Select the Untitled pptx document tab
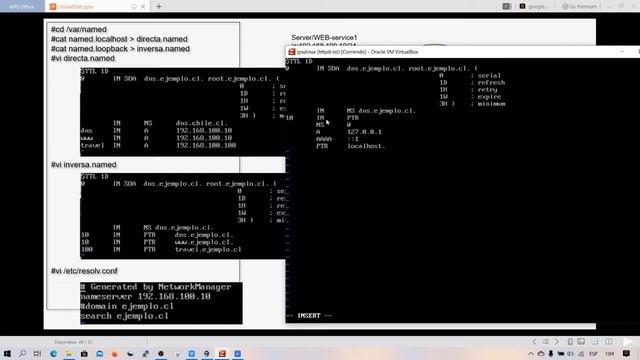This screenshot has height=360, width=640. coord(76,7)
